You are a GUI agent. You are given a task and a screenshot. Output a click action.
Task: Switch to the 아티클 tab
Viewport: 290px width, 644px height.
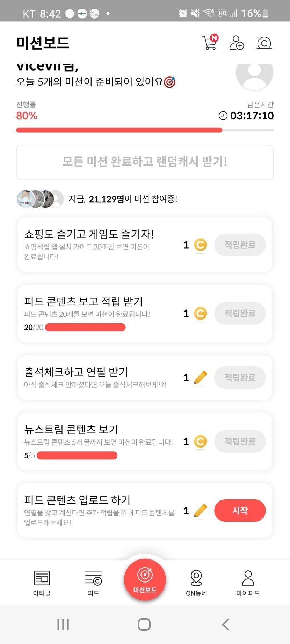(42, 583)
